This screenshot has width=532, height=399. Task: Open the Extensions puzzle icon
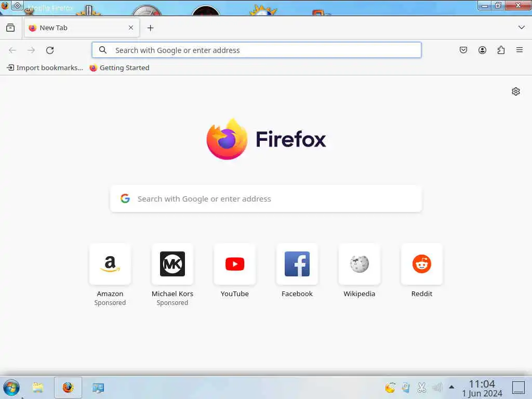[x=501, y=50]
